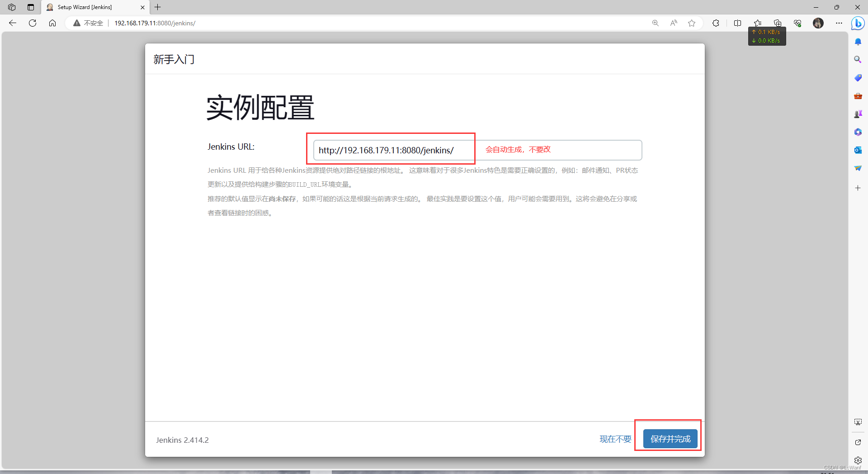Open the zoom magnifier in address bar
Image resolution: width=868 pixels, height=474 pixels.
pyautogui.click(x=656, y=23)
